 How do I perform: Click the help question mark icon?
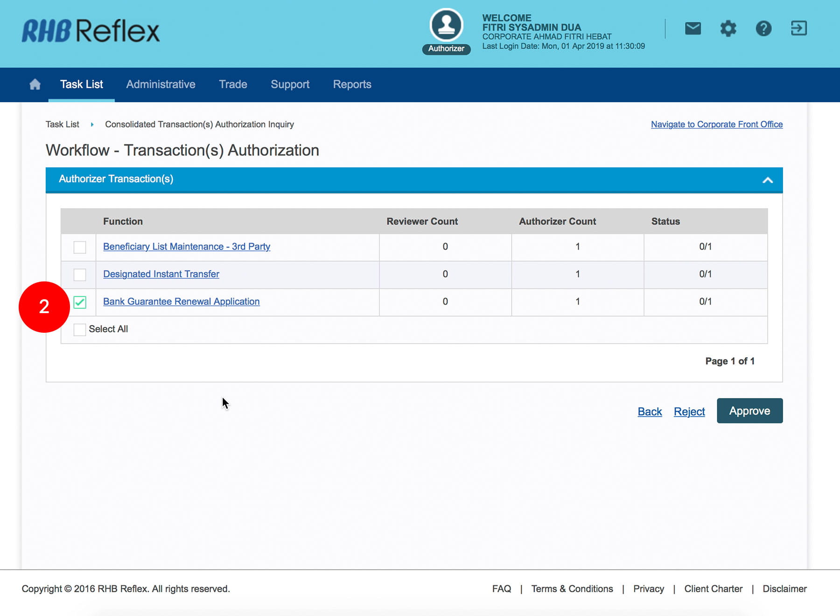[763, 28]
